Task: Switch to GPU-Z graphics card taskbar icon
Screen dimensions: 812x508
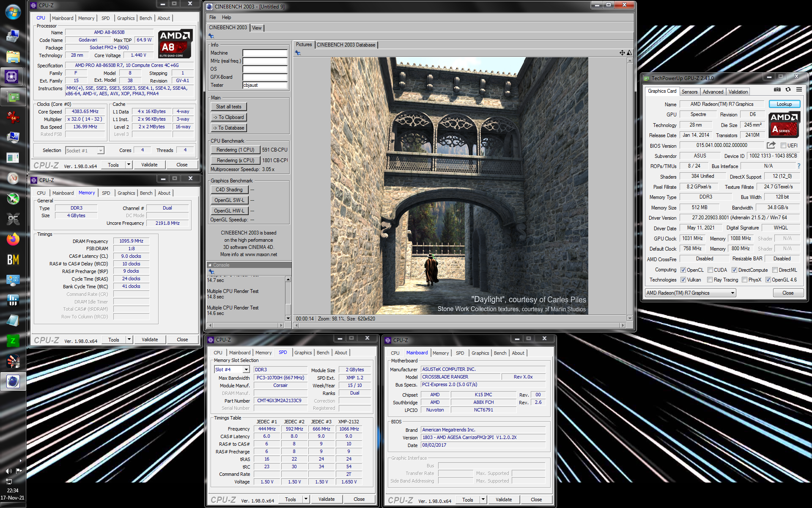Action: tap(13, 97)
